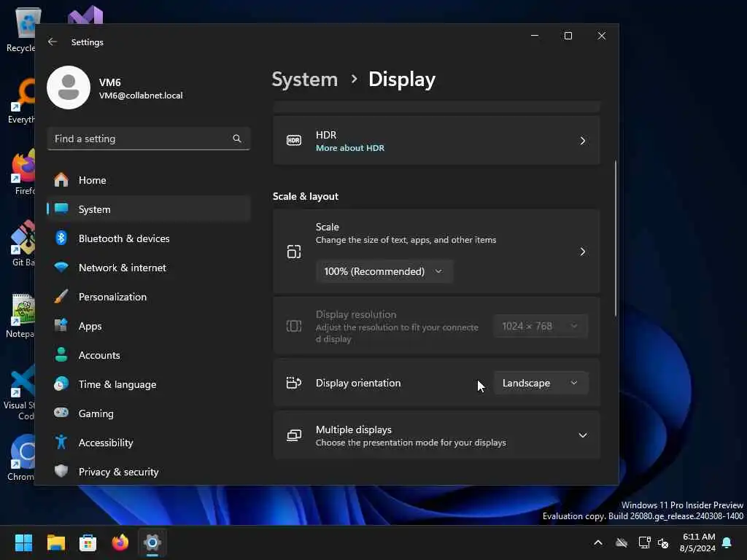
Task: Open File Explorer from taskbar
Action: coord(55,542)
